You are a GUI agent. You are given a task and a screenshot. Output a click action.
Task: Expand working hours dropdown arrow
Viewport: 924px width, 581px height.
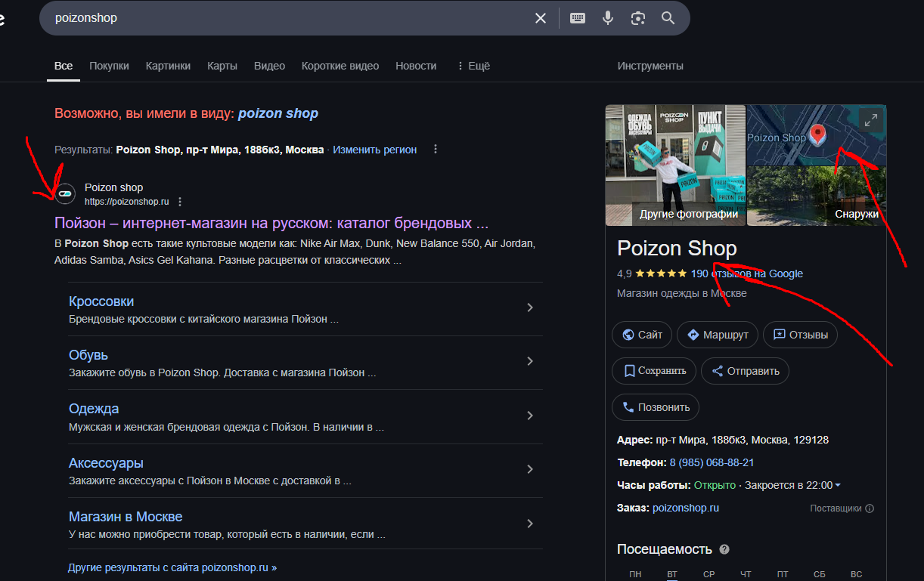click(838, 485)
